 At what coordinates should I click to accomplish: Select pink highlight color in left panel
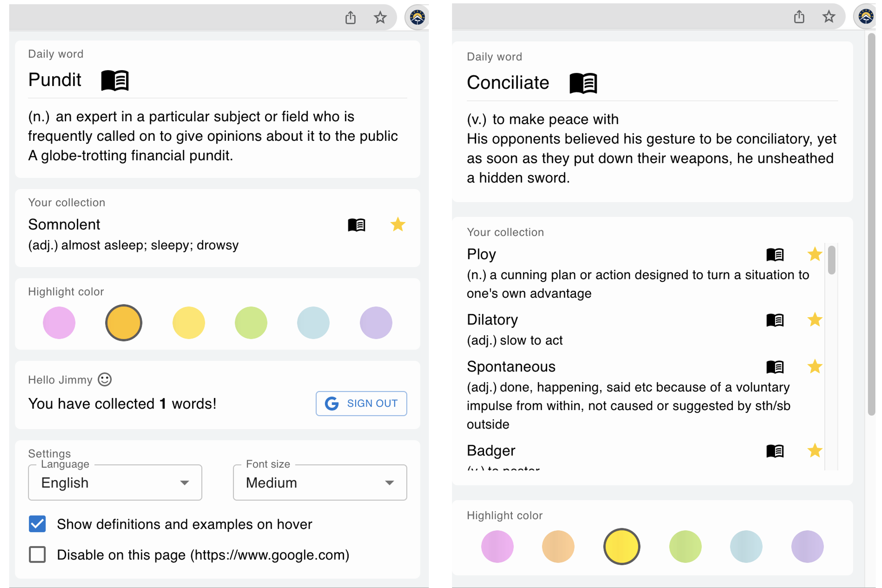[x=59, y=323]
